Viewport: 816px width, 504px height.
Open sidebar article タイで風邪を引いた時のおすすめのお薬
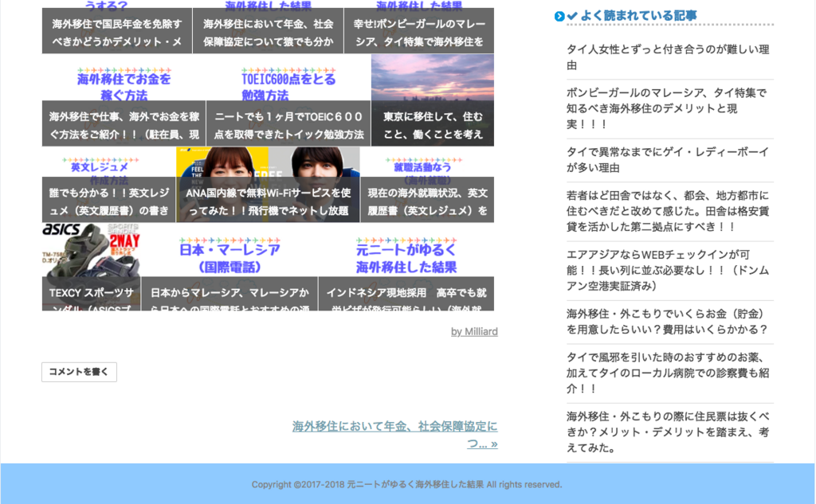point(668,373)
